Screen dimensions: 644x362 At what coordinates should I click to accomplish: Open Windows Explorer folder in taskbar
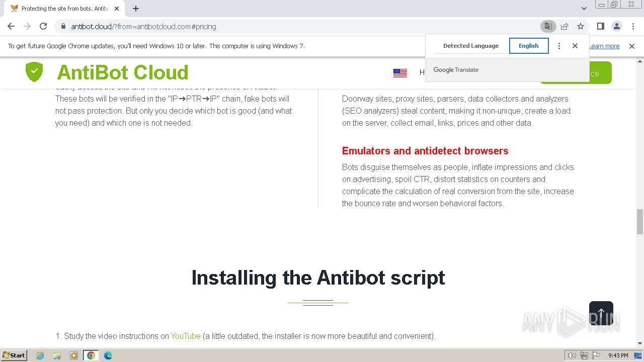pos(57,355)
